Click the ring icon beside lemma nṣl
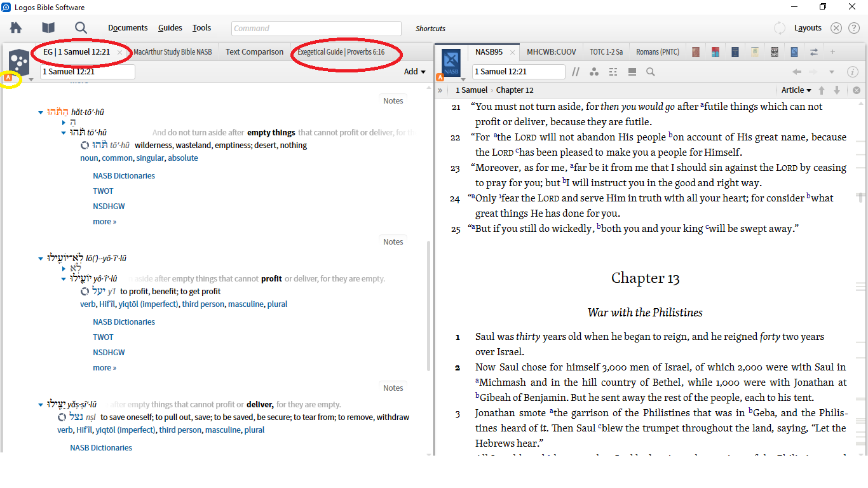The width and height of the screenshot is (868, 488). click(x=62, y=417)
